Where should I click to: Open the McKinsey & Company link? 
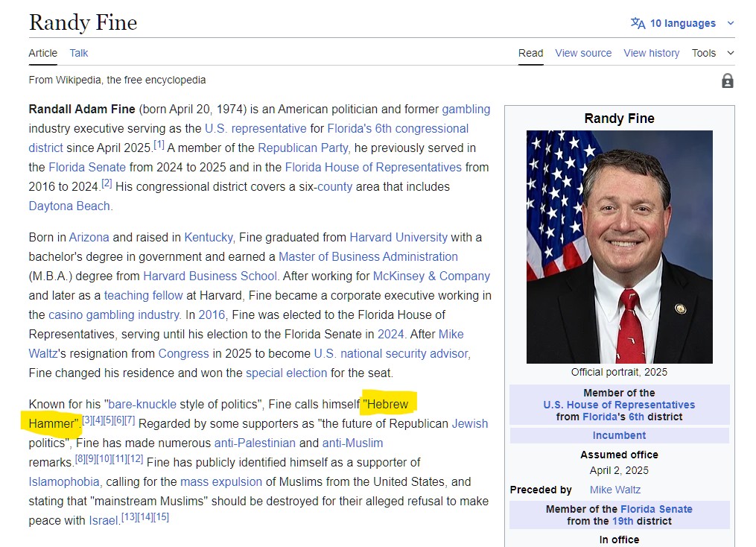coord(431,276)
